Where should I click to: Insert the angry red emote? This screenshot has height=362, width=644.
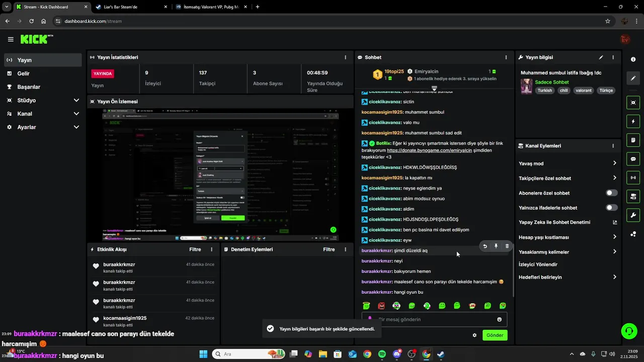click(381, 306)
